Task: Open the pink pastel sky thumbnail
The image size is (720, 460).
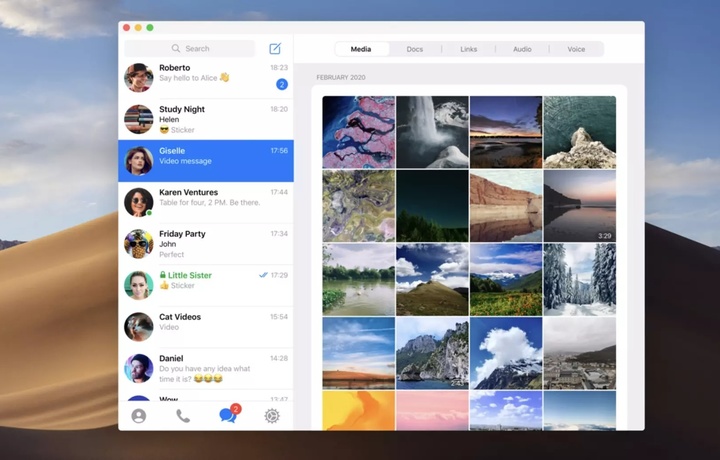Action: pos(433,410)
